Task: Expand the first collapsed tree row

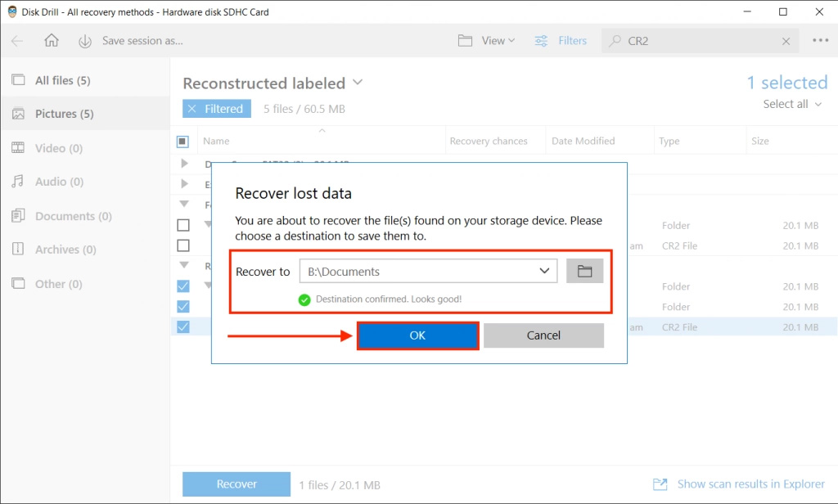Action: [x=184, y=164]
